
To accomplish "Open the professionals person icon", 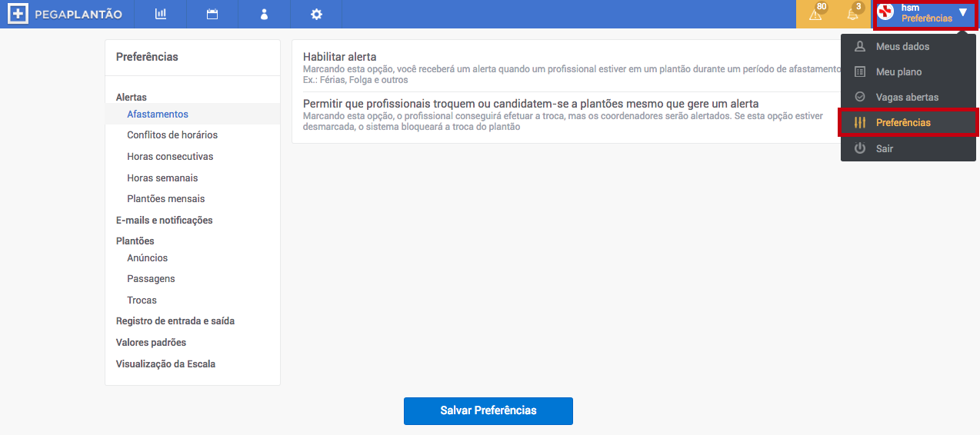I will pyautogui.click(x=264, y=14).
